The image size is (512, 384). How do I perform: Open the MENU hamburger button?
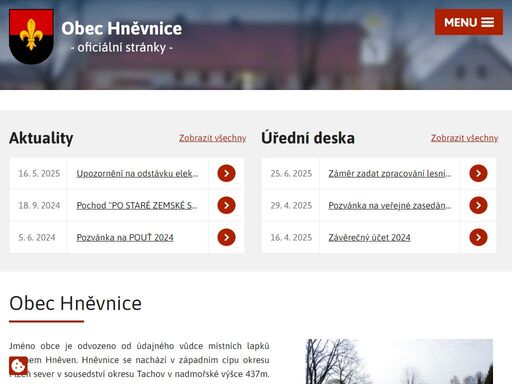(469, 22)
